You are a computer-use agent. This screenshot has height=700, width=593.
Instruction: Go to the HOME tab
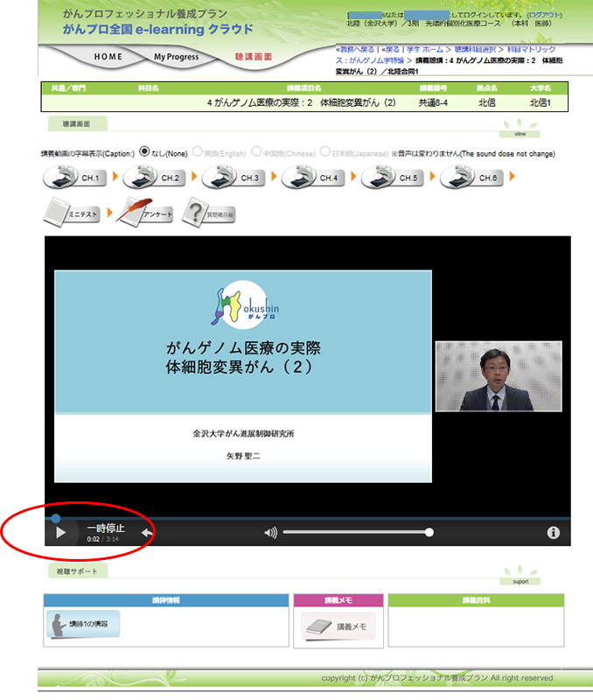click(108, 57)
